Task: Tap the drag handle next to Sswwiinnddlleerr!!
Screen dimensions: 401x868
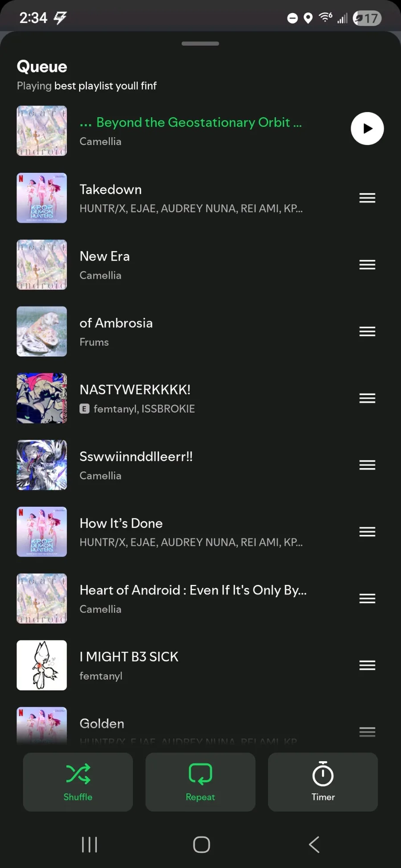Action: (367, 465)
